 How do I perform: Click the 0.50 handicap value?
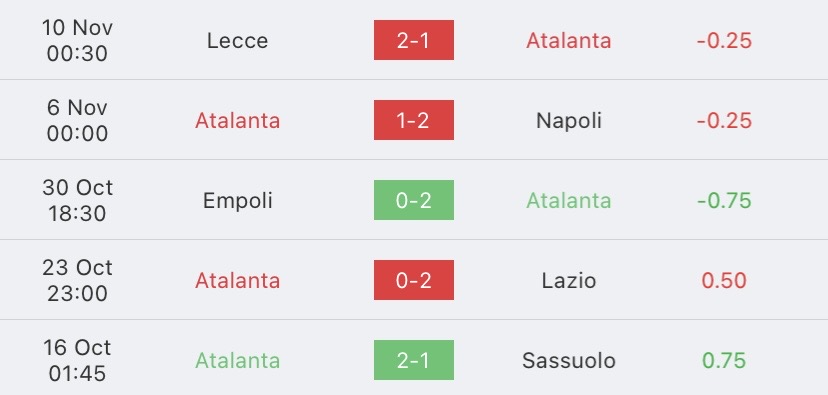724,280
